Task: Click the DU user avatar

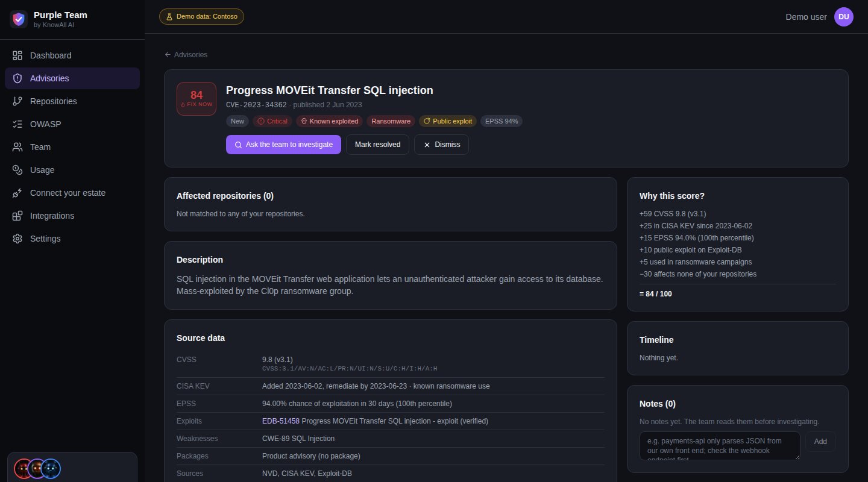Action: [844, 17]
